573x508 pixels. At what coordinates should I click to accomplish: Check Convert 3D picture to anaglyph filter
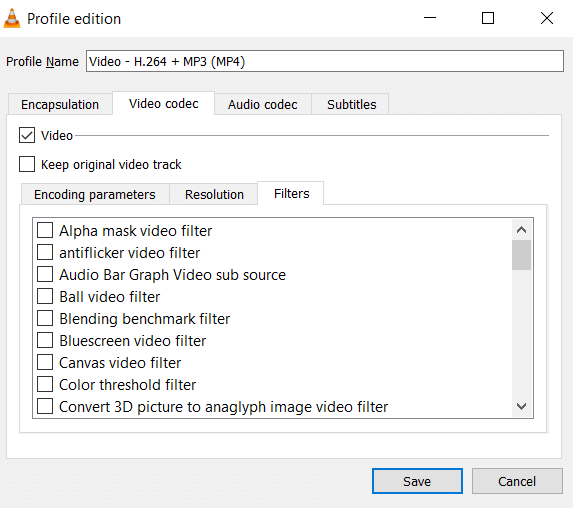[45, 406]
